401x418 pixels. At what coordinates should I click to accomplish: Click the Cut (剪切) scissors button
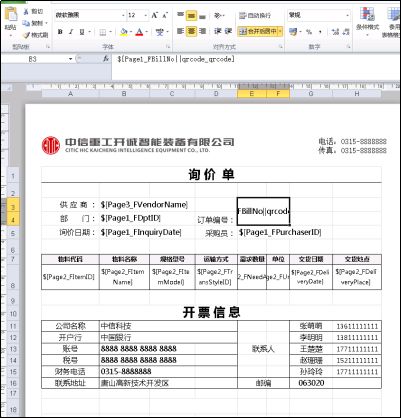(33, 12)
